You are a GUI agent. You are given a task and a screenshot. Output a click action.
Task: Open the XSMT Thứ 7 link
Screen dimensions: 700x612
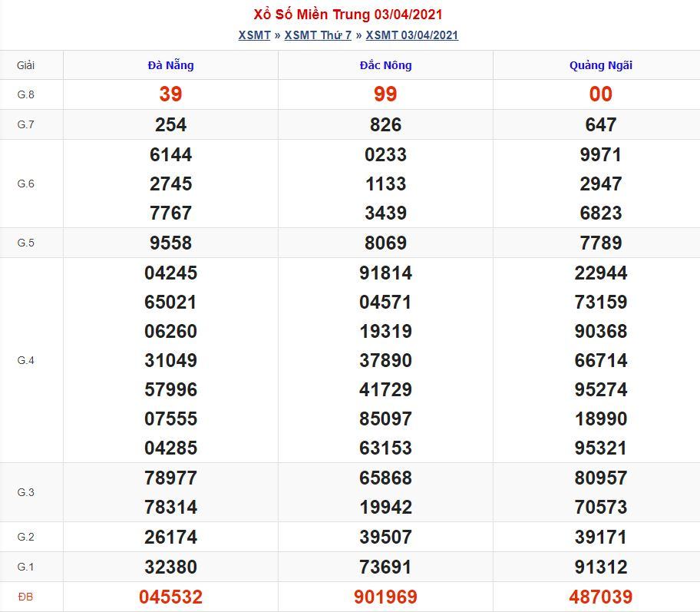click(318, 35)
